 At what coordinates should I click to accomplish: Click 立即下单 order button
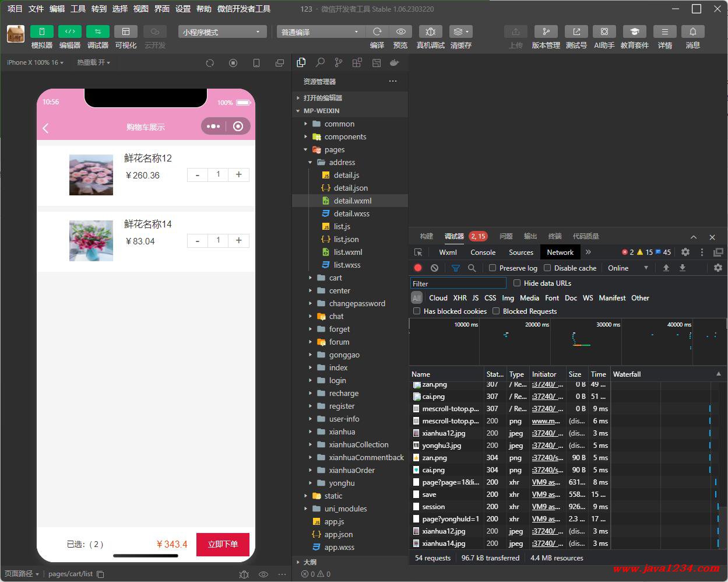(x=223, y=544)
